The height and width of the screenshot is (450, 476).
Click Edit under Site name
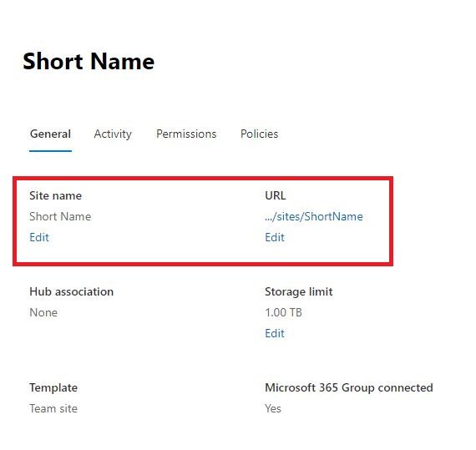[39, 237]
